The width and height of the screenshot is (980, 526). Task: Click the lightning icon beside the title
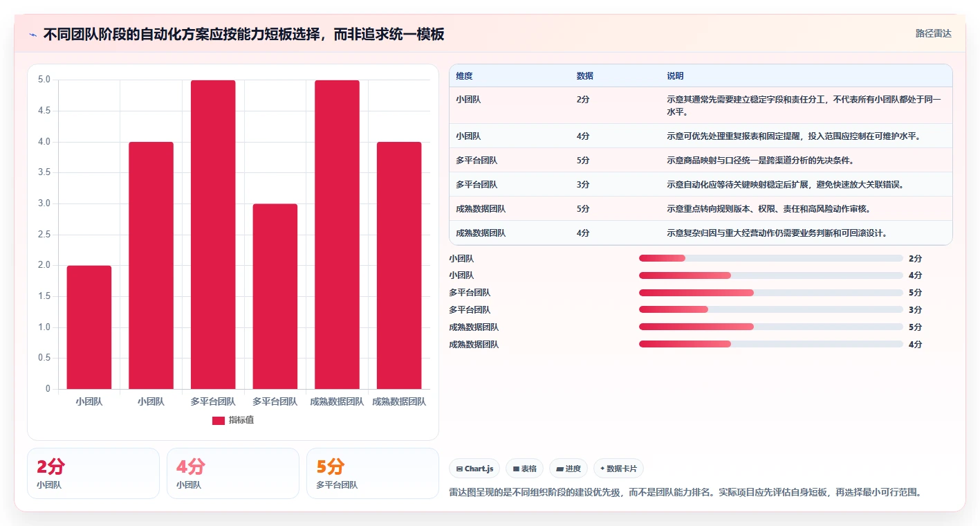click(33, 35)
